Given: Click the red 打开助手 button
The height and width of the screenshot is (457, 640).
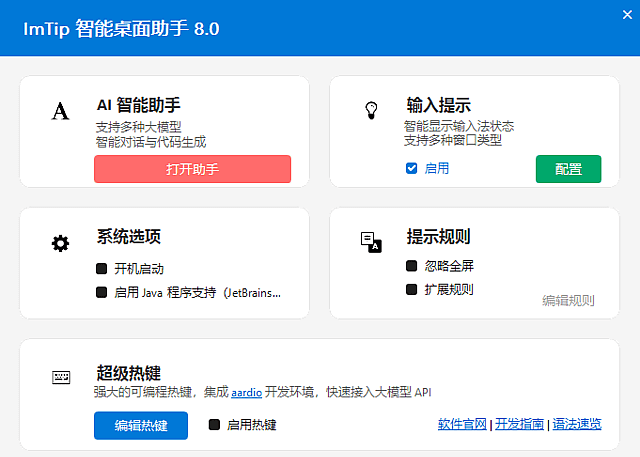Looking at the screenshot, I should click(x=192, y=169).
